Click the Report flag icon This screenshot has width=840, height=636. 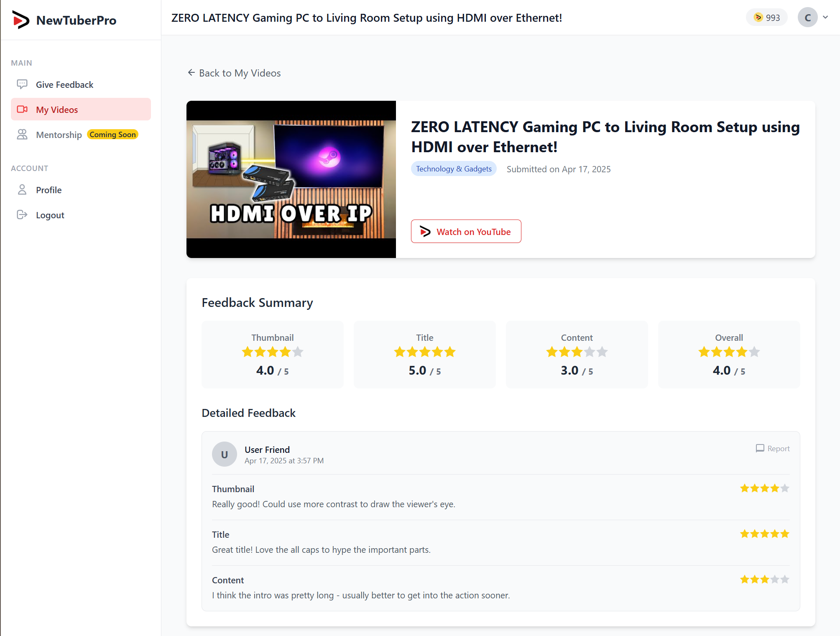pos(760,448)
